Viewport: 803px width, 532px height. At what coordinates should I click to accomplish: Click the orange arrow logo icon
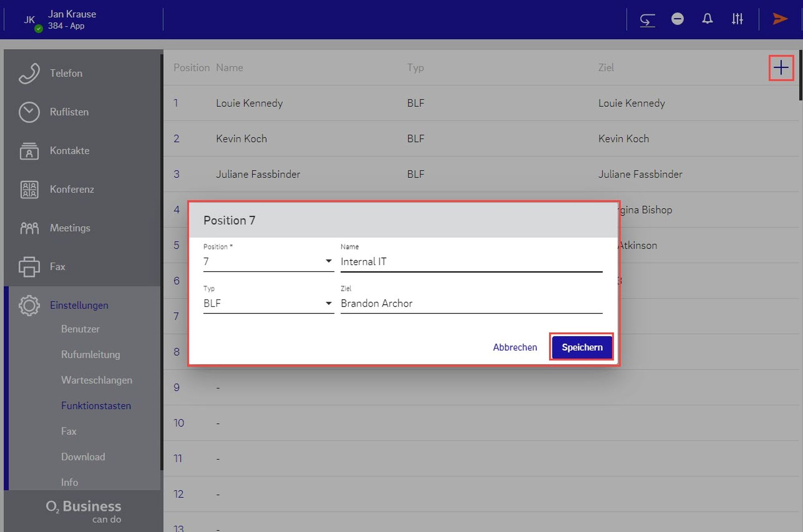pos(780,19)
